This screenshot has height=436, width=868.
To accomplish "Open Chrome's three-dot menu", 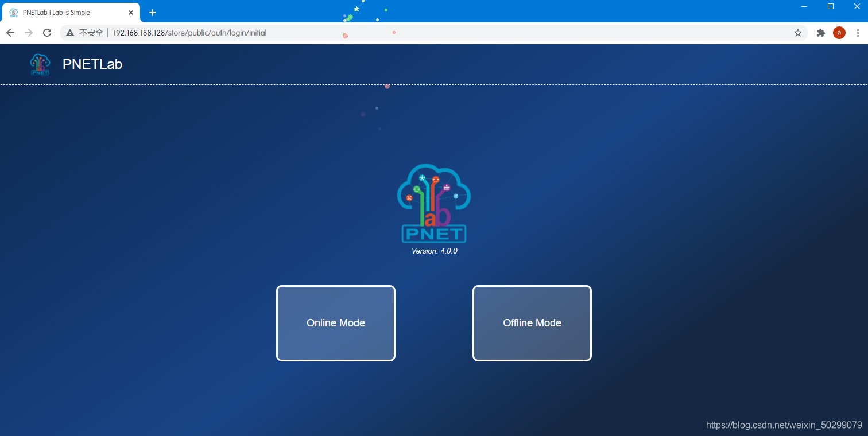I will click(x=858, y=33).
